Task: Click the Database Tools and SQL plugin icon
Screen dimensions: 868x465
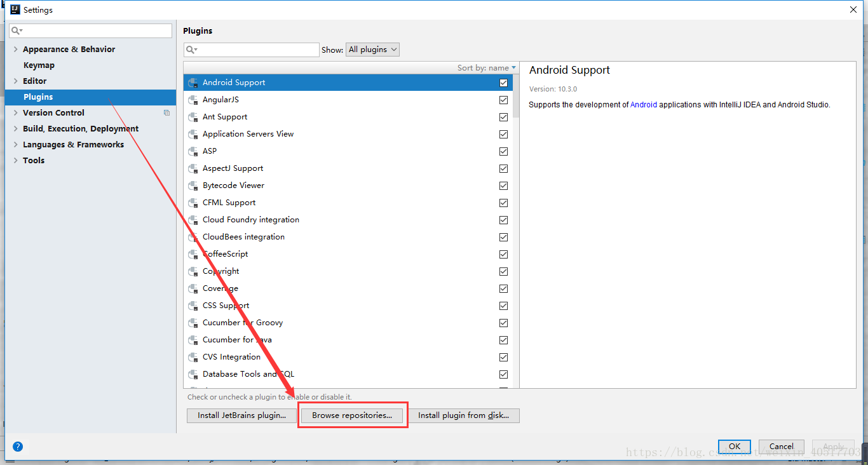Action: pyautogui.click(x=193, y=374)
